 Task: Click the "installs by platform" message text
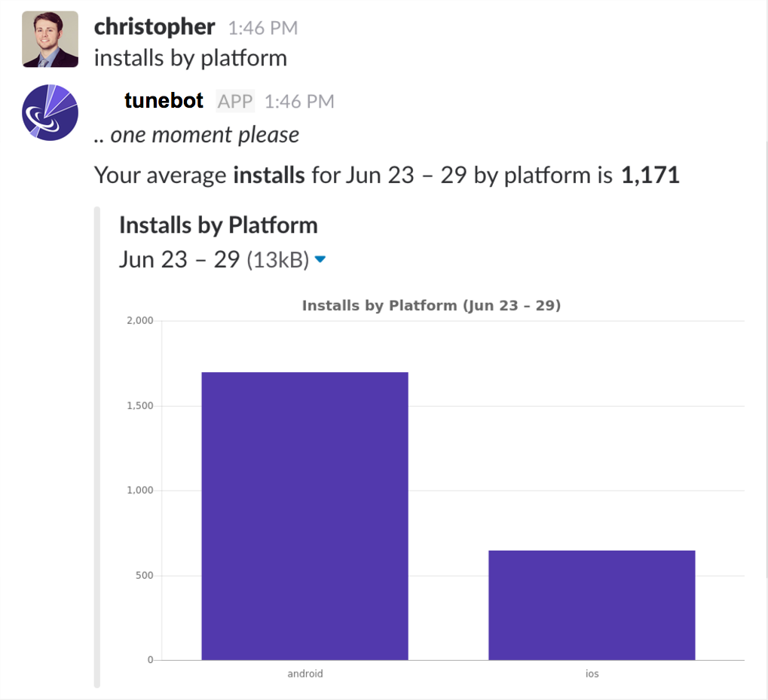pyautogui.click(x=190, y=58)
